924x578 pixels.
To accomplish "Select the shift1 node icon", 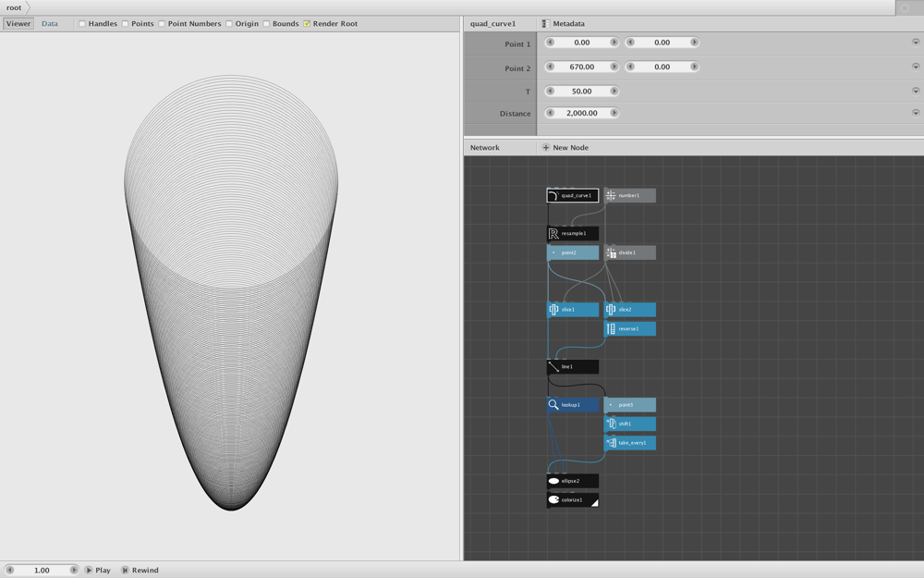I will pyautogui.click(x=611, y=424).
